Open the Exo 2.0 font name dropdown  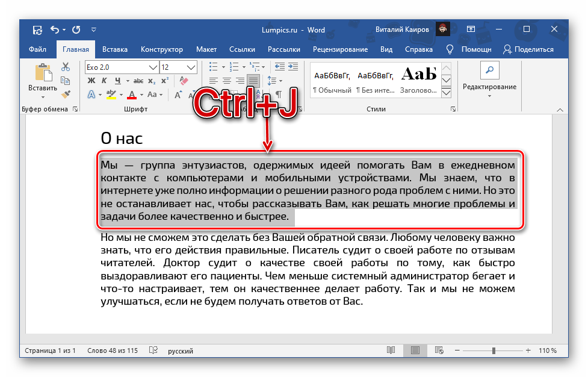coord(154,67)
